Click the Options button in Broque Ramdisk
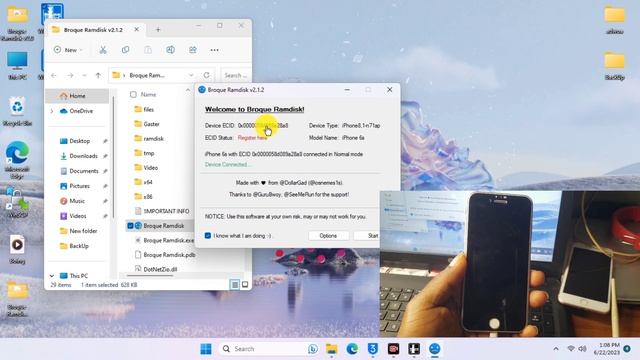The width and height of the screenshot is (640, 360). click(328, 236)
